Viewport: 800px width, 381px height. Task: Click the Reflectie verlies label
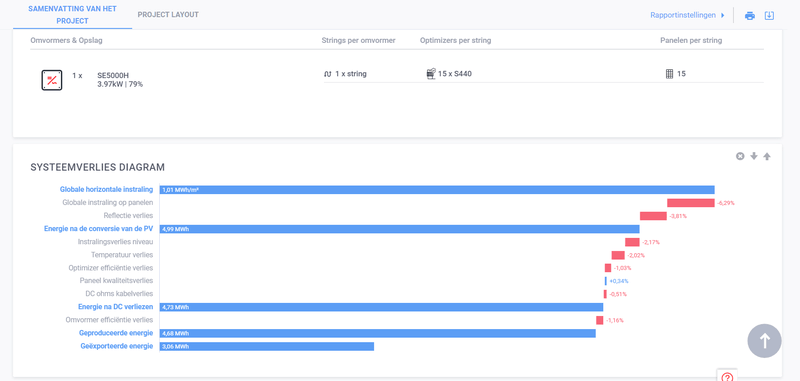(128, 216)
